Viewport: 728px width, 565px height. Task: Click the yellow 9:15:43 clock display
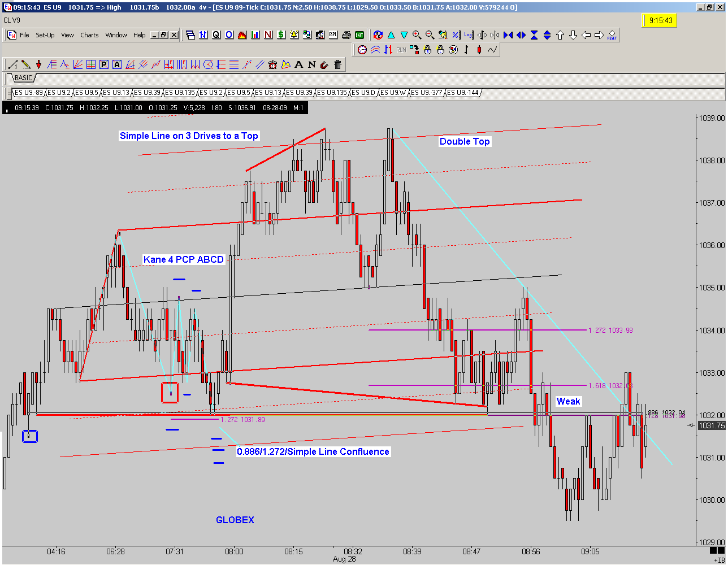[660, 20]
